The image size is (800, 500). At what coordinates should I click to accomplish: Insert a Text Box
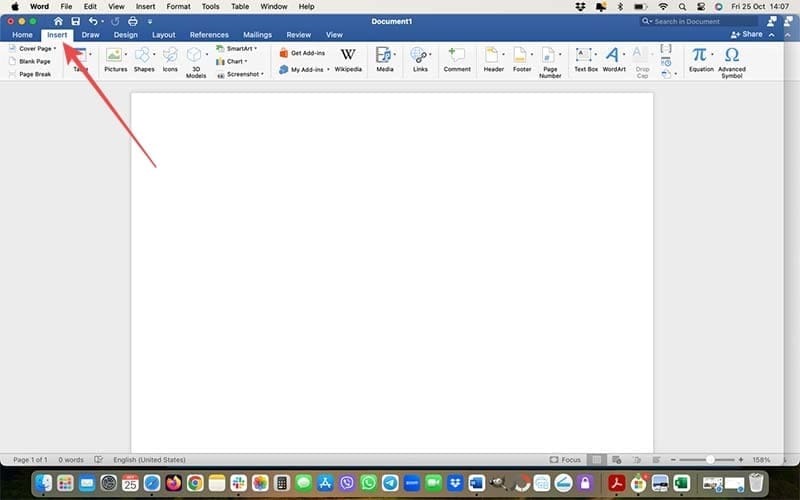[586, 60]
